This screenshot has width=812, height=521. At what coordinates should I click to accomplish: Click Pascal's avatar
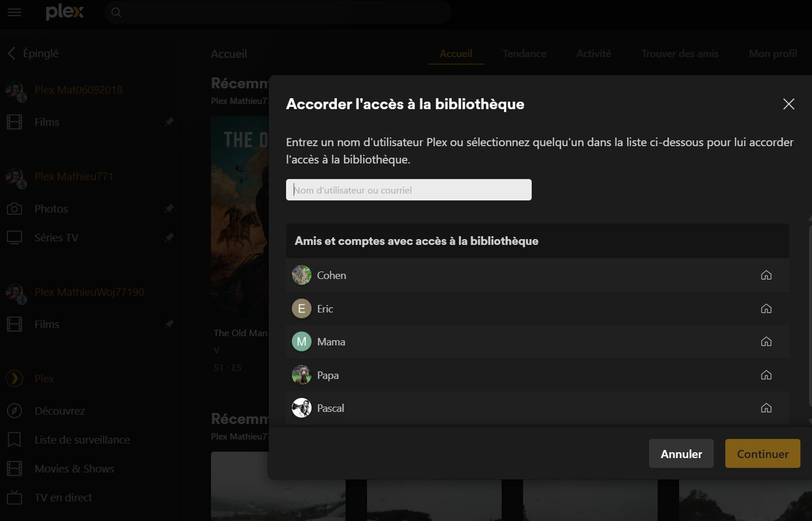coord(302,408)
